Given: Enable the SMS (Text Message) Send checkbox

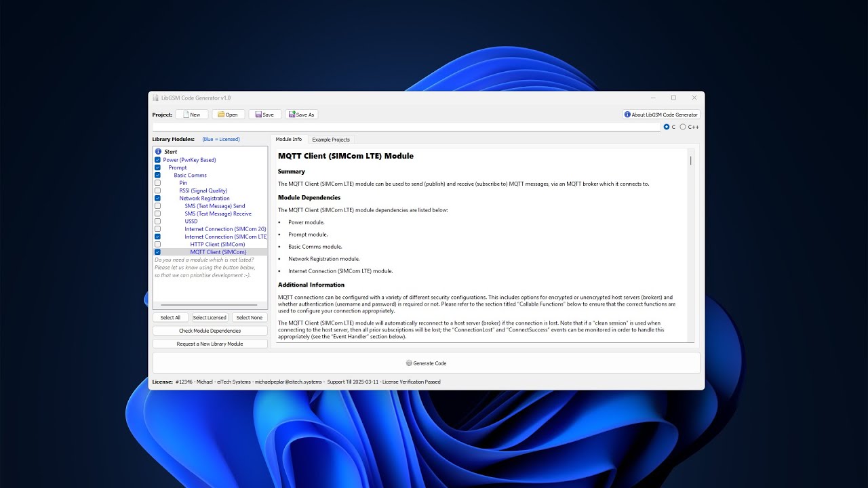Looking at the screenshot, I should 158,206.
